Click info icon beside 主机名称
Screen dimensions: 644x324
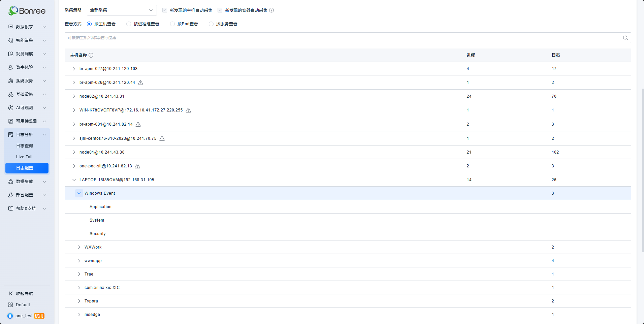click(91, 55)
